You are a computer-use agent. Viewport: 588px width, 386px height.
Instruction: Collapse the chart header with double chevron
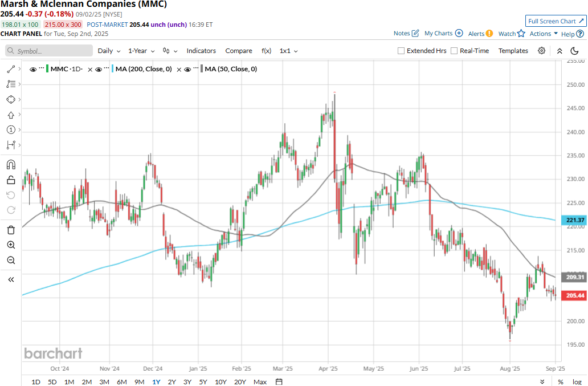pyautogui.click(x=560, y=51)
